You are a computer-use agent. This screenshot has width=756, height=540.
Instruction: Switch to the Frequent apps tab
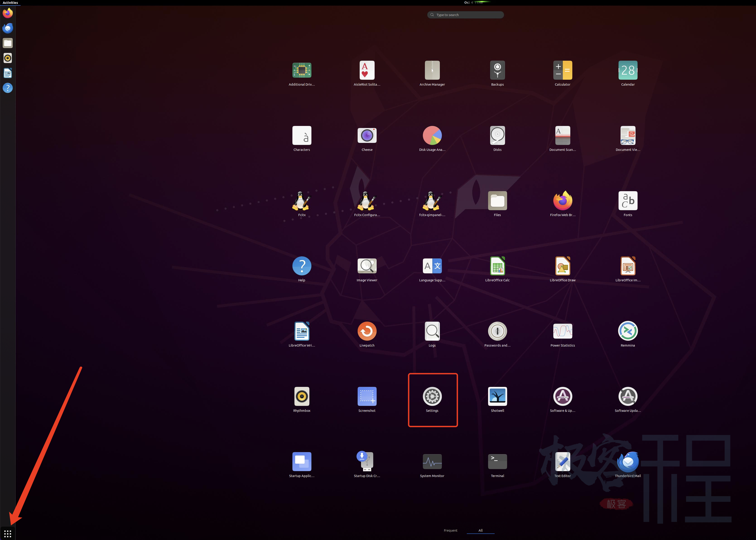pos(450,530)
